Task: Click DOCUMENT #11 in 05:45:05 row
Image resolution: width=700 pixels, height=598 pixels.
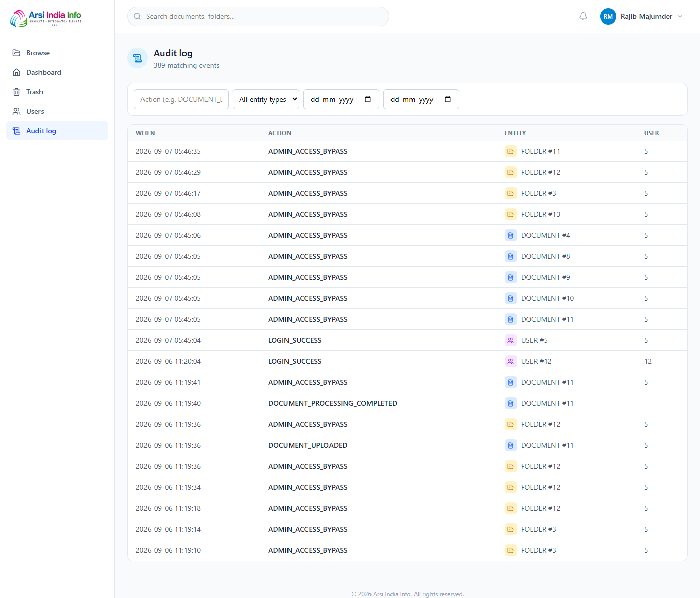Action: 547,319
